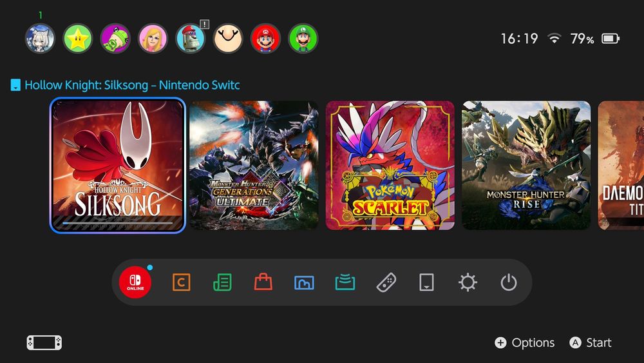This screenshot has height=363, width=644.
Task: Click the virtual game card icon beside title
Action: [x=15, y=85]
